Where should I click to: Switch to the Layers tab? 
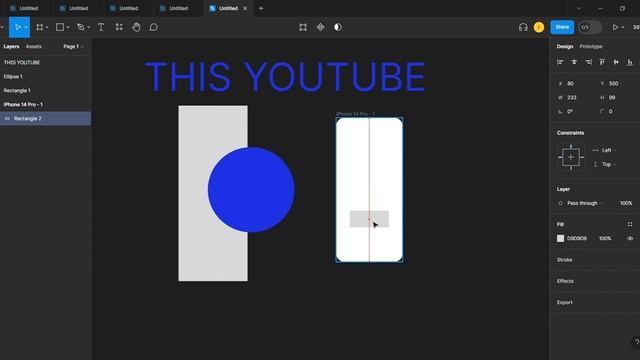pyautogui.click(x=11, y=47)
